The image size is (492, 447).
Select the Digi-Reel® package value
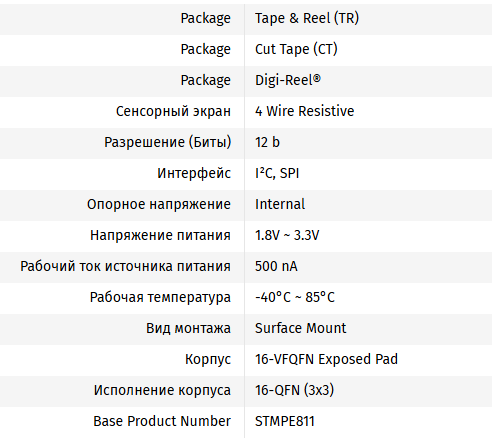click(x=288, y=80)
